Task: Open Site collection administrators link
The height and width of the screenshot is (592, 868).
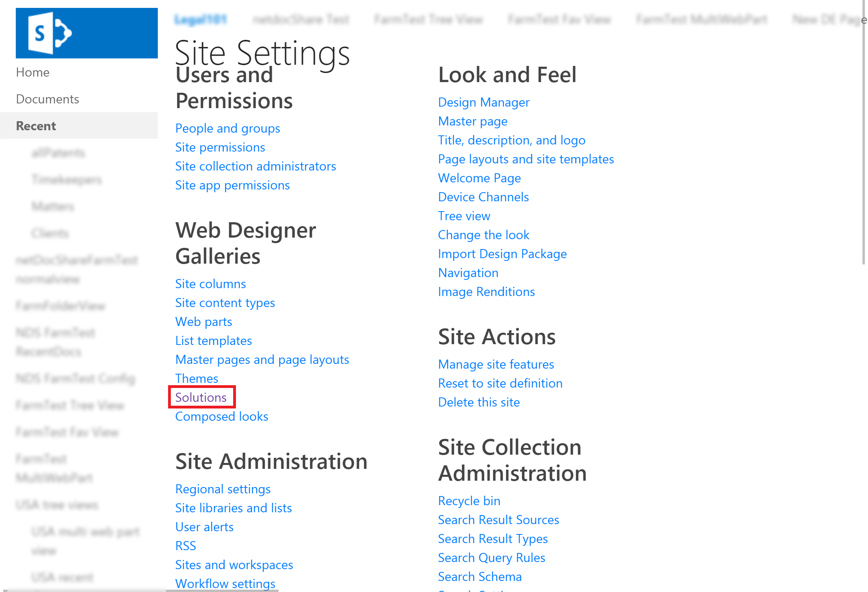Action: click(x=256, y=166)
